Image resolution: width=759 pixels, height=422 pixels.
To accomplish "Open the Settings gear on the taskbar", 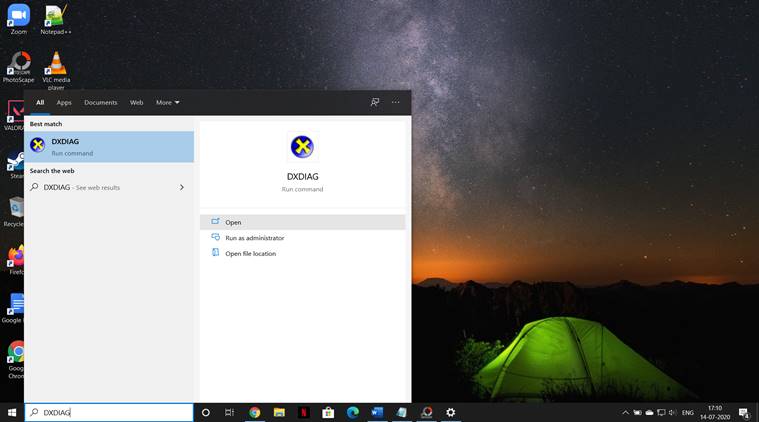I will tap(450, 412).
